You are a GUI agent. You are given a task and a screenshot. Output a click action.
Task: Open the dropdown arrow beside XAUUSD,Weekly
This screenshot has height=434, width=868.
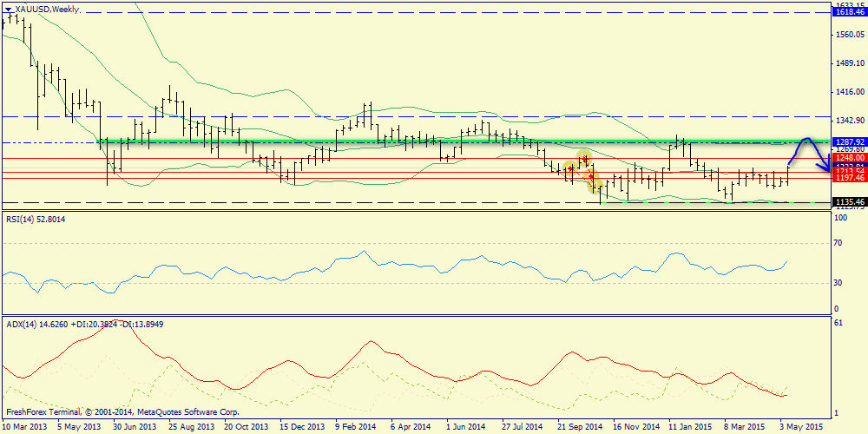click(x=9, y=9)
